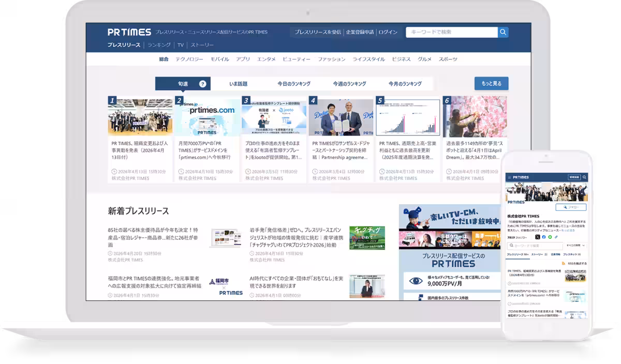Click the magnifier search button in laptop header
The height and width of the screenshot is (364, 621).
(503, 32)
